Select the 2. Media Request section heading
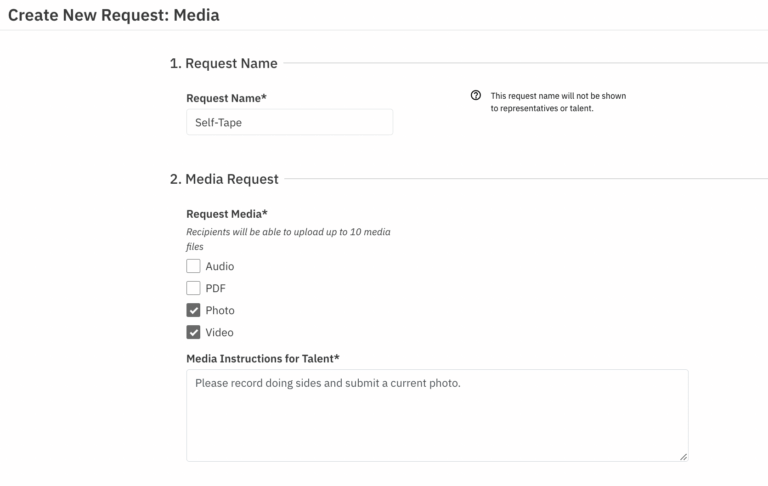The width and height of the screenshot is (768, 486). tap(224, 179)
